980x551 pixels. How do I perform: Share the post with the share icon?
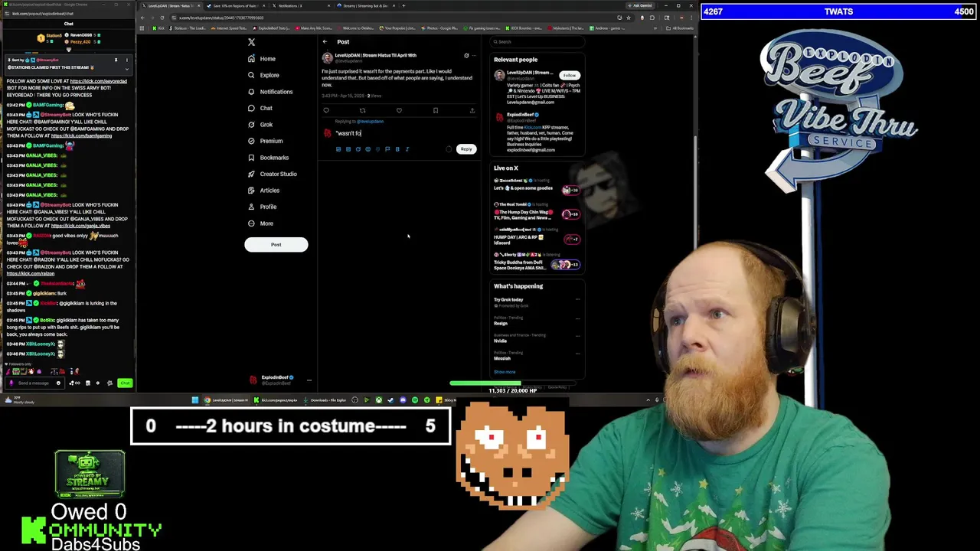472,110
